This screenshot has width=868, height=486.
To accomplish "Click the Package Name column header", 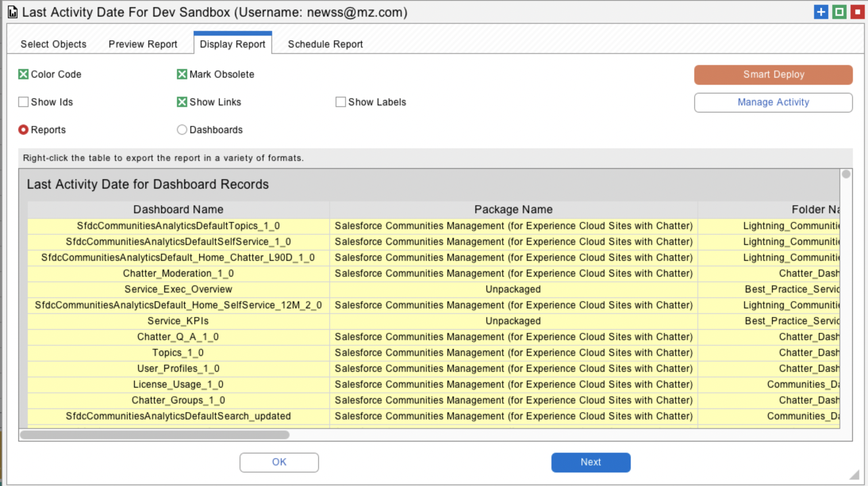I will (x=513, y=209).
